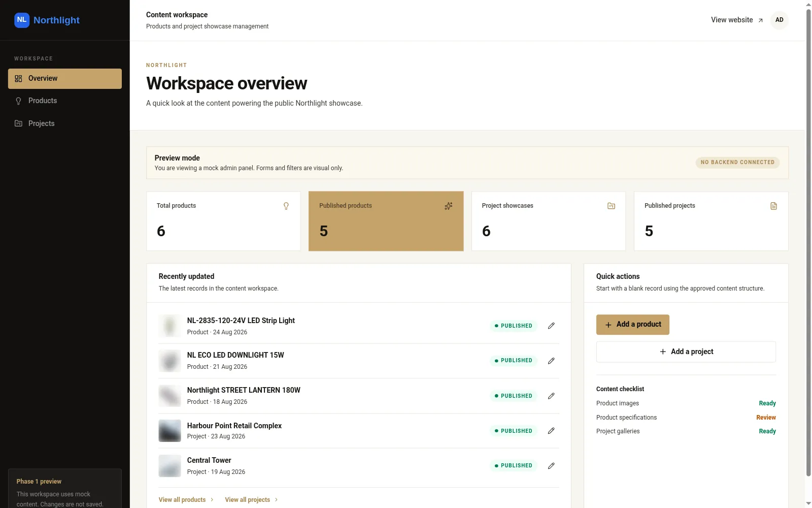
Task: Click the NL-2835-120-24V LED Strip Light title
Action: point(241,321)
